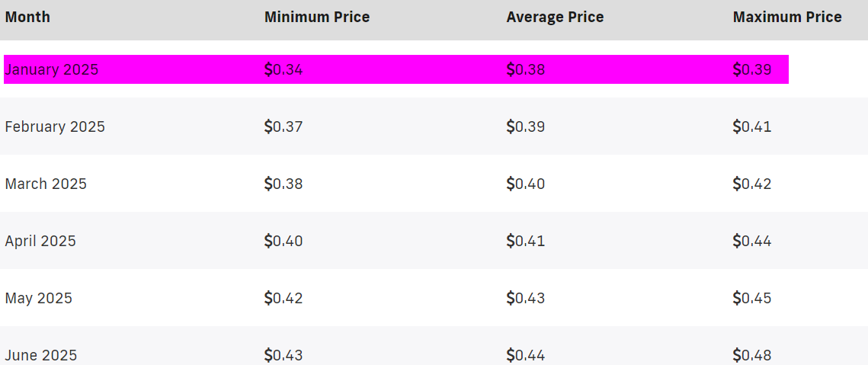868x365 pixels.
Task: Click May 2025 minimum price $0.42
Action: (284, 298)
